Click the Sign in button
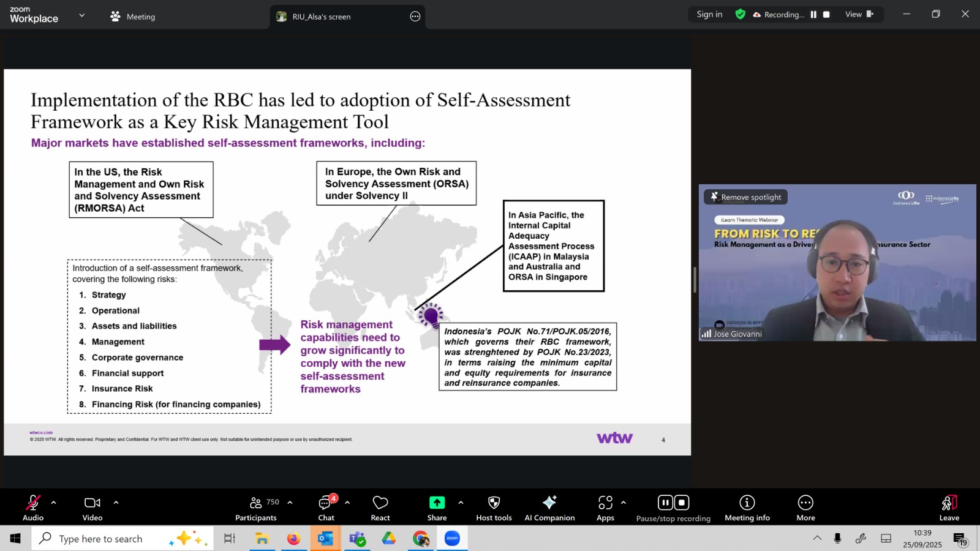The image size is (980, 551). click(x=709, y=15)
